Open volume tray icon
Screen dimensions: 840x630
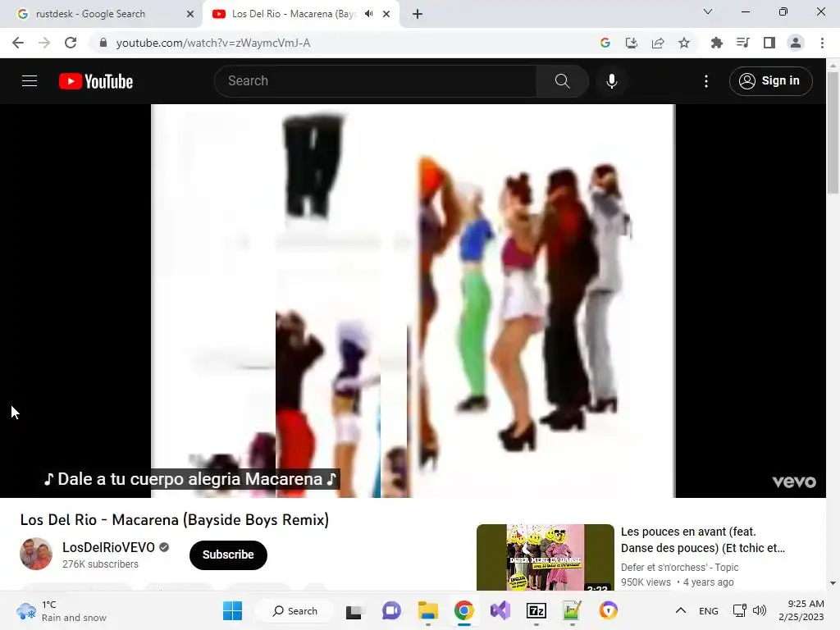point(760,610)
